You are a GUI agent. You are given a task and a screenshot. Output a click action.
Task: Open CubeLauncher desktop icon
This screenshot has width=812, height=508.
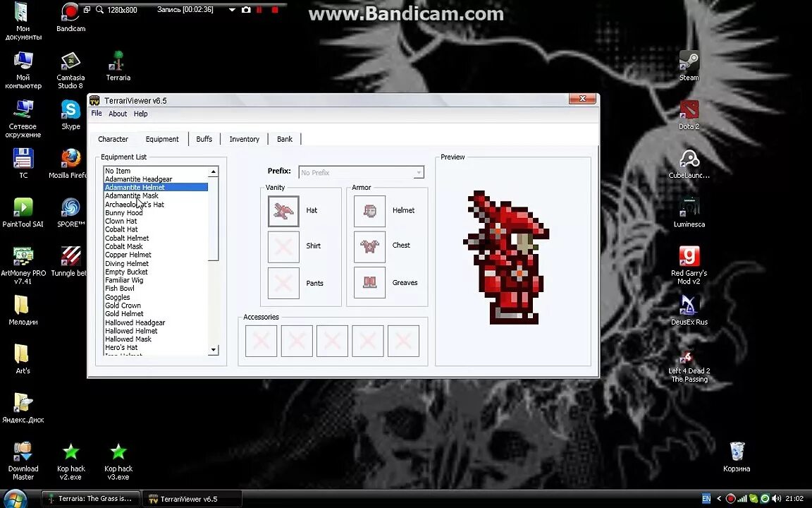pyautogui.click(x=689, y=164)
